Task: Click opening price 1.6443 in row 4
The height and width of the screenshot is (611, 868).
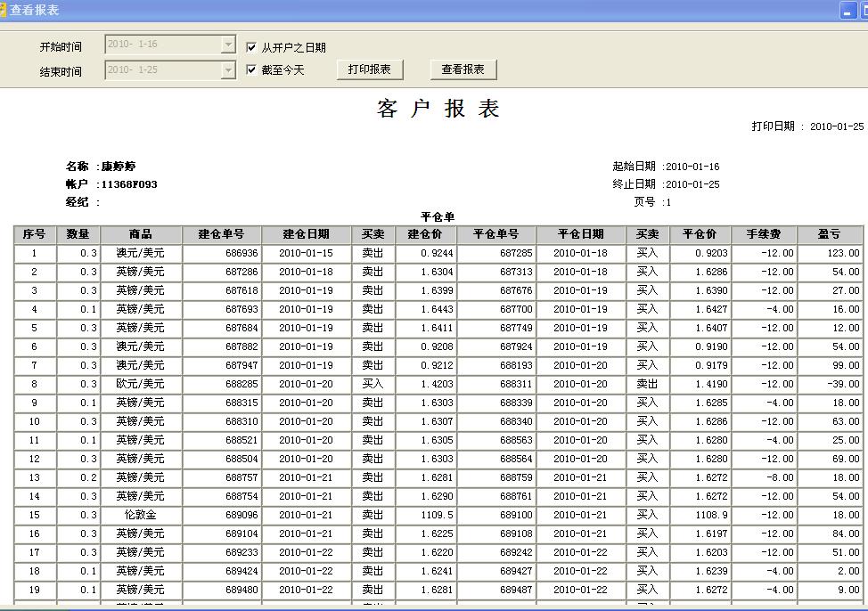Action: pos(437,309)
